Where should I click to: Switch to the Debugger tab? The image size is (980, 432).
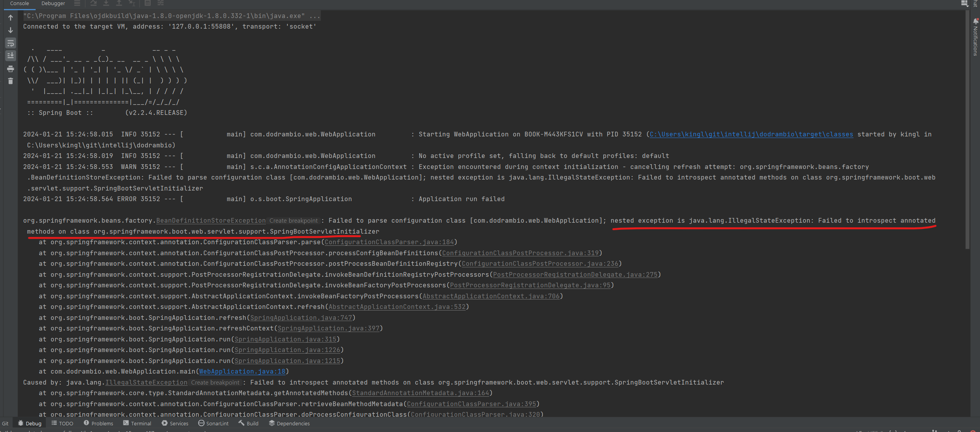pyautogui.click(x=53, y=4)
